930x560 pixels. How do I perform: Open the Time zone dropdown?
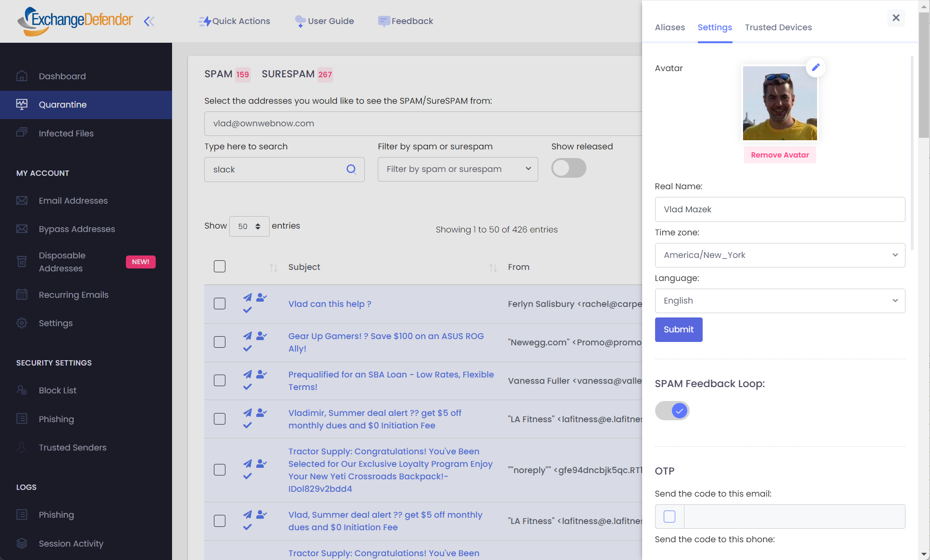(780, 255)
